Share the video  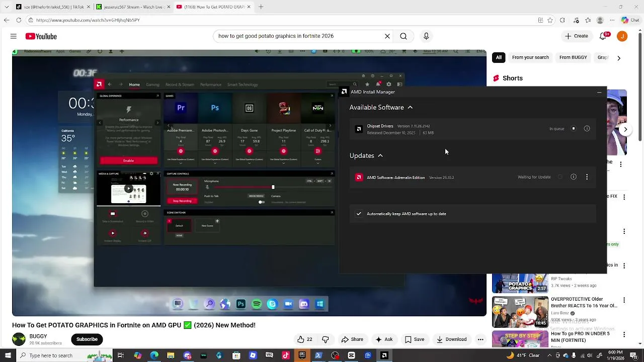(x=352, y=339)
